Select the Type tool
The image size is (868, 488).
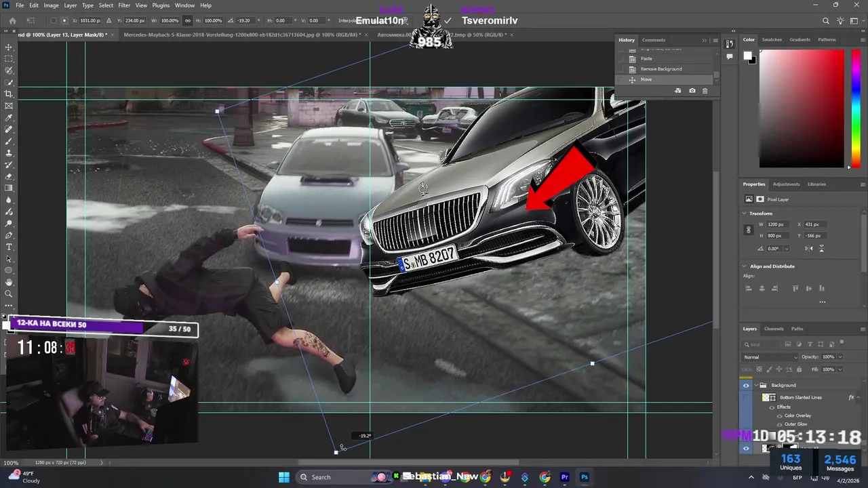point(9,247)
